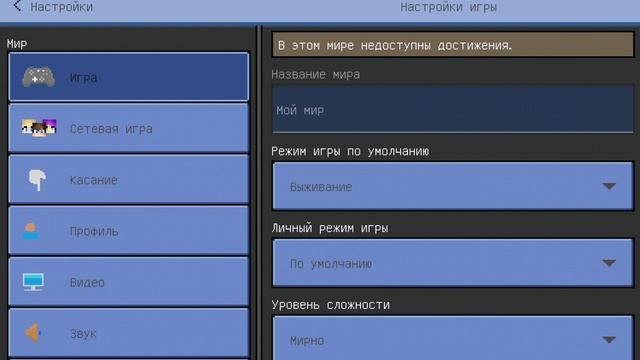Click the Название мира field containing Мой мир
The width and height of the screenshot is (640, 360).
point(453,109)
